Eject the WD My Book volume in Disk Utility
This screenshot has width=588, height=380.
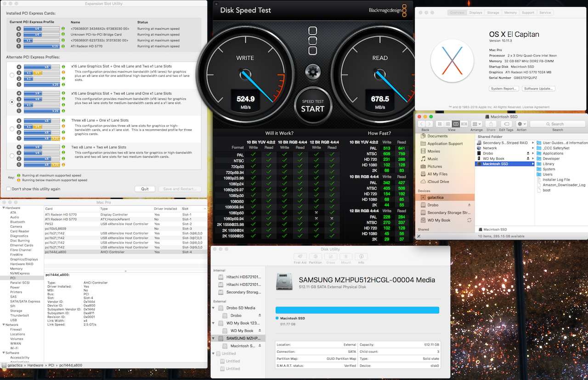(x=260, y=330)
